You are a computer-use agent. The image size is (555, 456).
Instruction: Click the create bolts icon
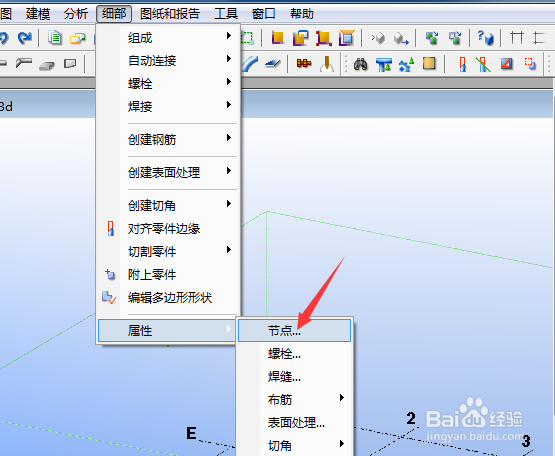pos(304,64)
